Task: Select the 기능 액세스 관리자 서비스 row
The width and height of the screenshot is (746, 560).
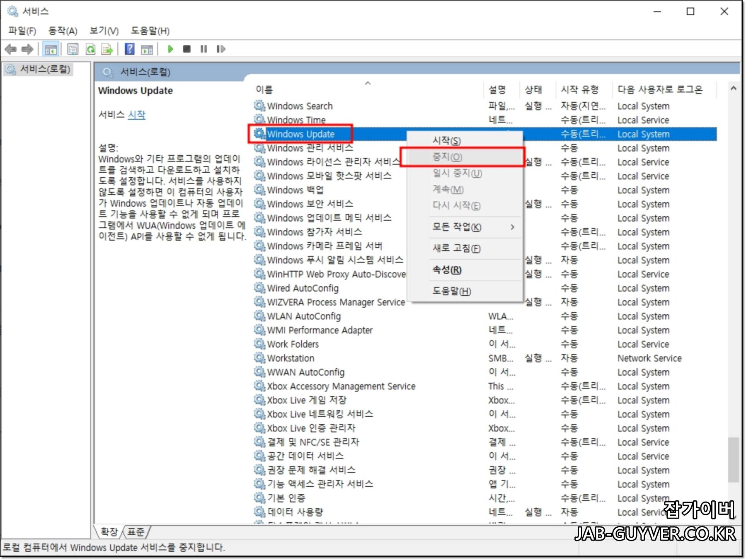Action: (484, 484)
